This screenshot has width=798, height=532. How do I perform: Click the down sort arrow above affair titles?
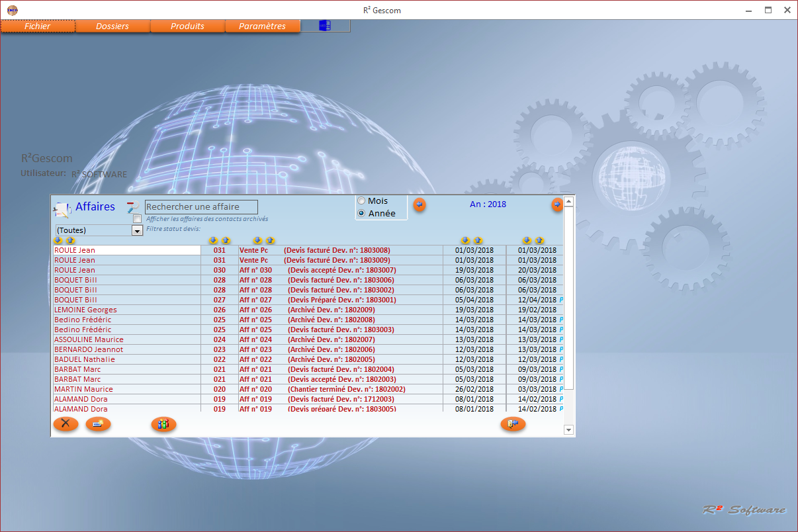(257, 240)
